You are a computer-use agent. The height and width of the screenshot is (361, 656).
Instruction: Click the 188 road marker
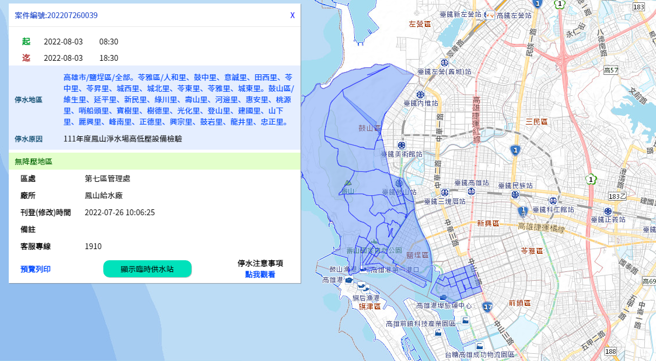[610, 352]
